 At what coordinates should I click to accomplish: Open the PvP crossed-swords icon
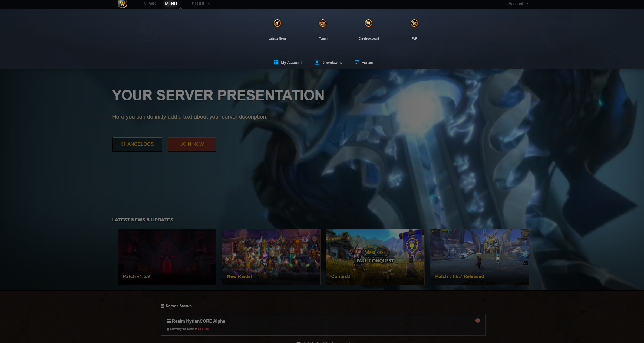[x=414, y=23]
